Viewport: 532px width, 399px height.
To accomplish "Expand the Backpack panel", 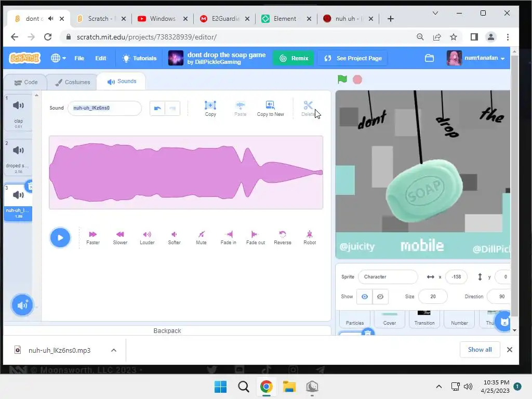I will pyautogui.click(x=167, y=330).
